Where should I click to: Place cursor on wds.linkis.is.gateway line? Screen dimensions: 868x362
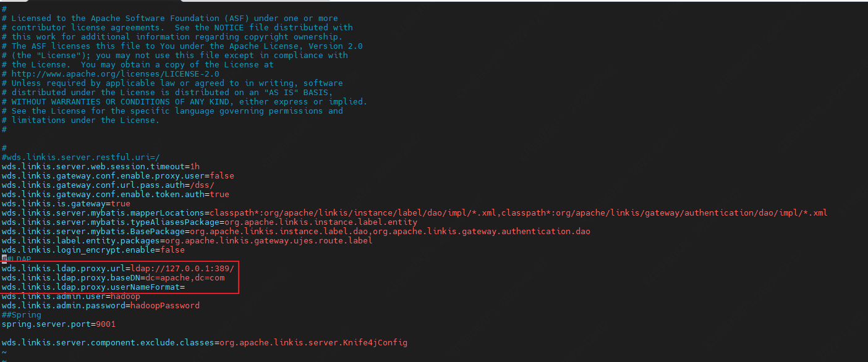click(66, 203)
